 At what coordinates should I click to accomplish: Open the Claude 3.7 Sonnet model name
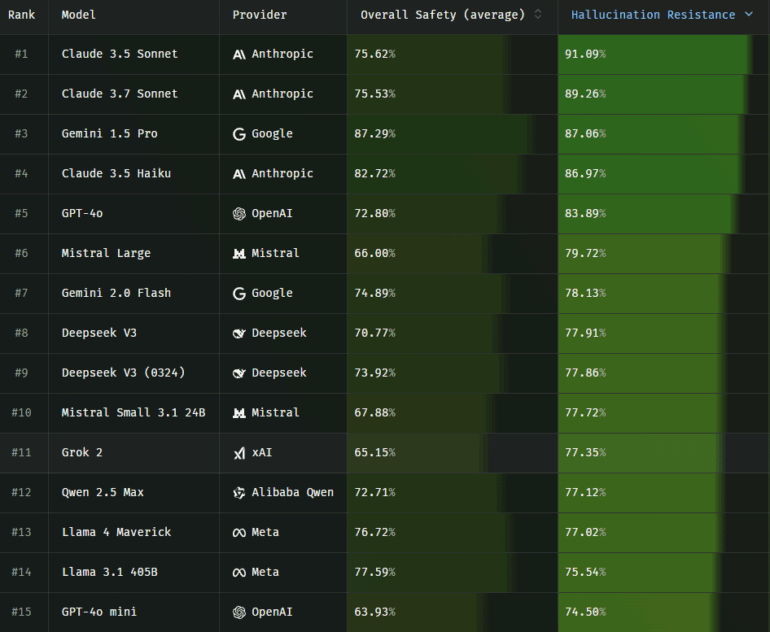pos(119,94)
